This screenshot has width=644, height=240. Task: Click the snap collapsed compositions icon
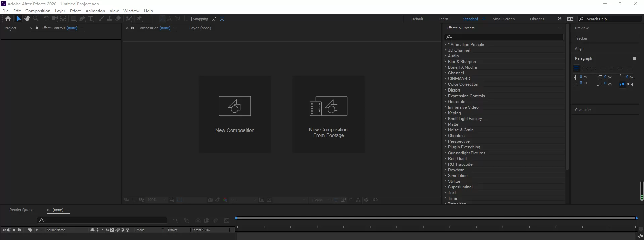pos(222,19)
